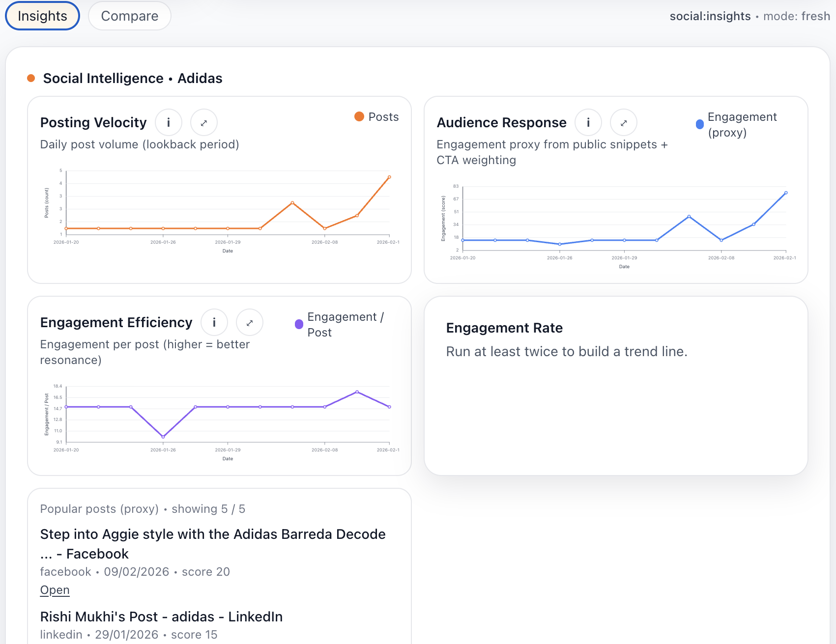836x644 pixels.
Task: Toggle the Engagement / Post legend
Action: [299, 324]
